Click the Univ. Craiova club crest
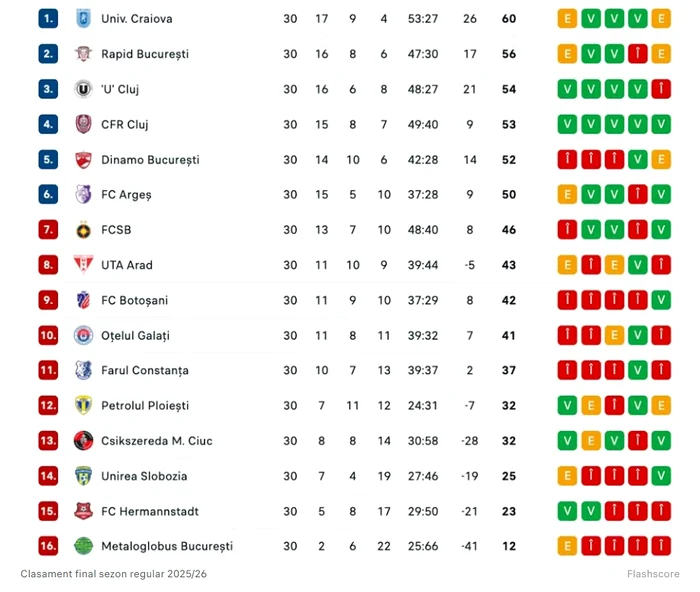Screen dimensions: 700x592 click(83, 19)
